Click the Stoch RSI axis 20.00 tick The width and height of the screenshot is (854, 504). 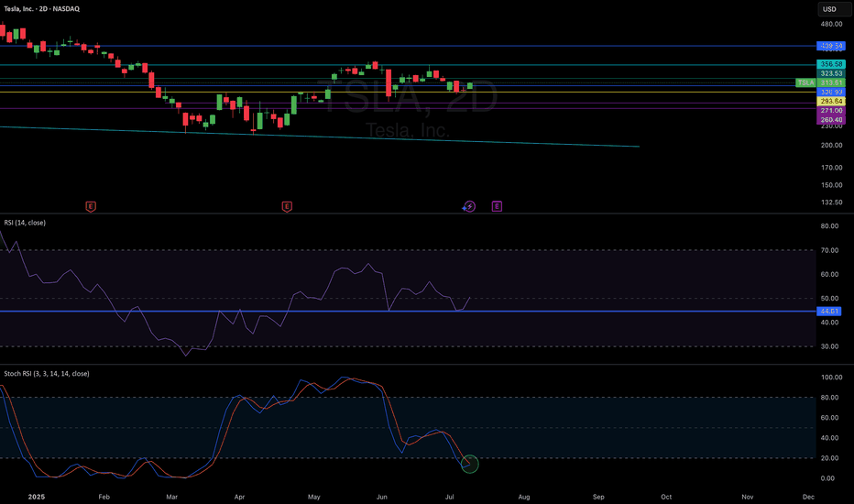coord(827,458)
